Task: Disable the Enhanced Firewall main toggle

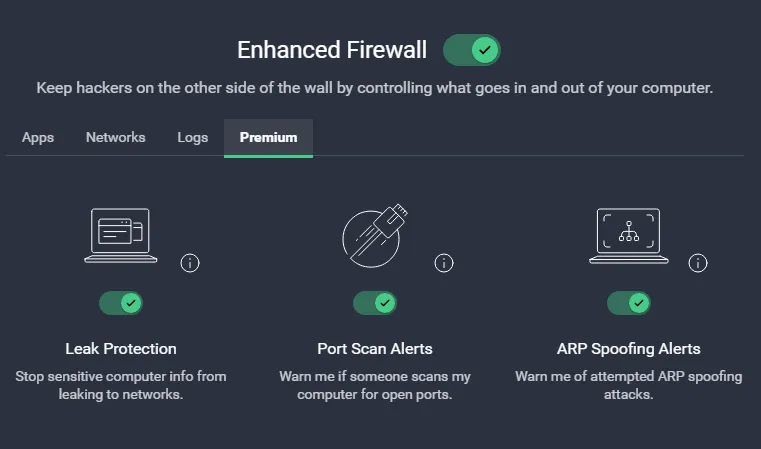Action: (472, 50)
